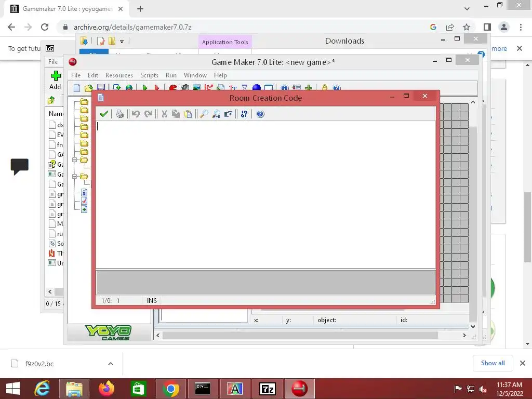Open the Downloads quick access toolbar dropdown
Image resolution: width=532 pixels, height=399 pixels.
coord(122,42)
